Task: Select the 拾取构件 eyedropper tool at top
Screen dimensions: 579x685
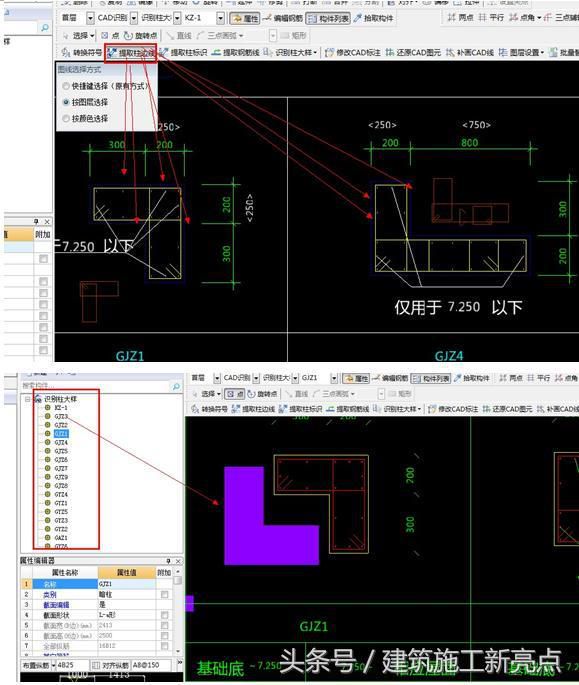Action: point(373,18)
